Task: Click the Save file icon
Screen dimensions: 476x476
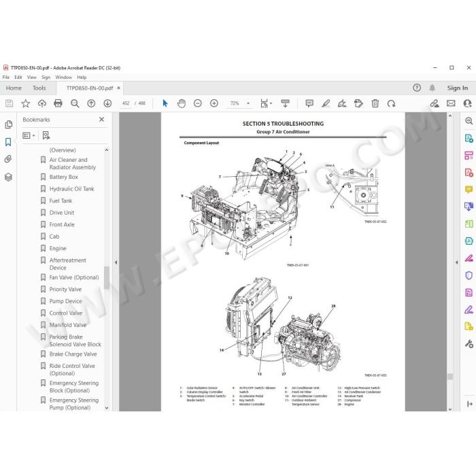Action: [9, 103]
